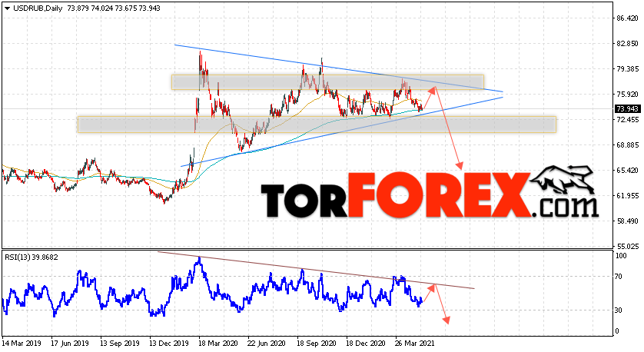Select the RSI 100 level label

(x=622, y=256)
